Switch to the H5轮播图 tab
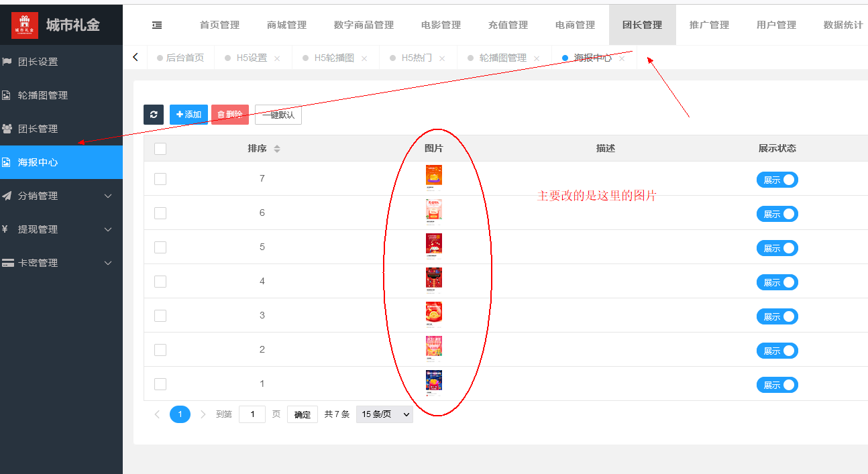 pyautogui.click(x=333, y=58)
